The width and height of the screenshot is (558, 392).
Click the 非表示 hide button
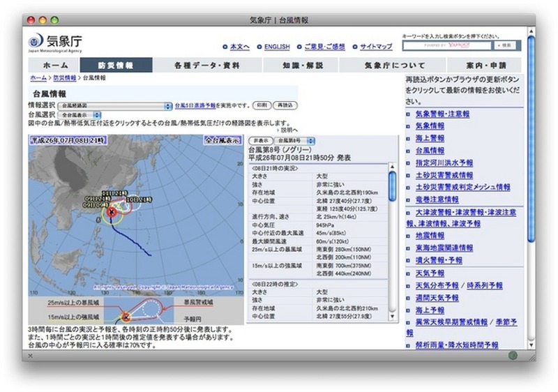click(259, 140)
